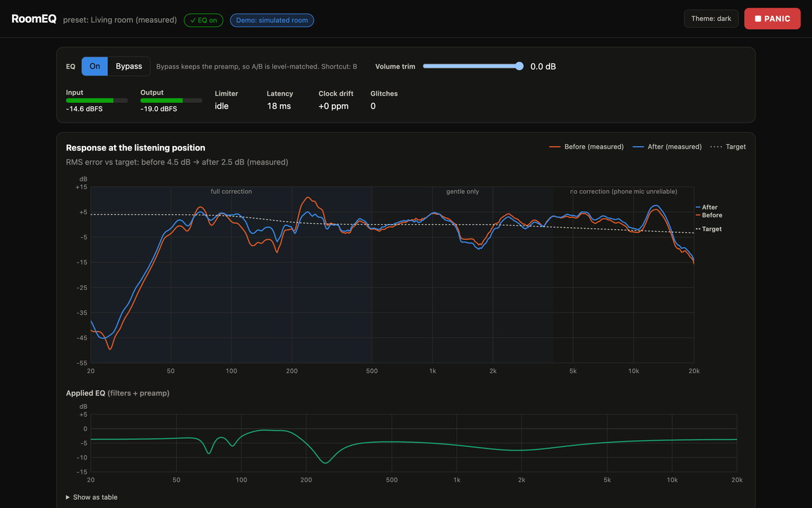
Task: Click the Living room preset label
Action: [x=120, y=20]
